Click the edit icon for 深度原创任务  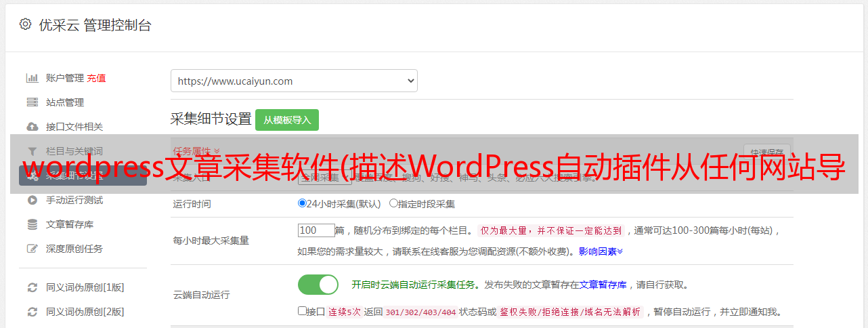(32, 249)
